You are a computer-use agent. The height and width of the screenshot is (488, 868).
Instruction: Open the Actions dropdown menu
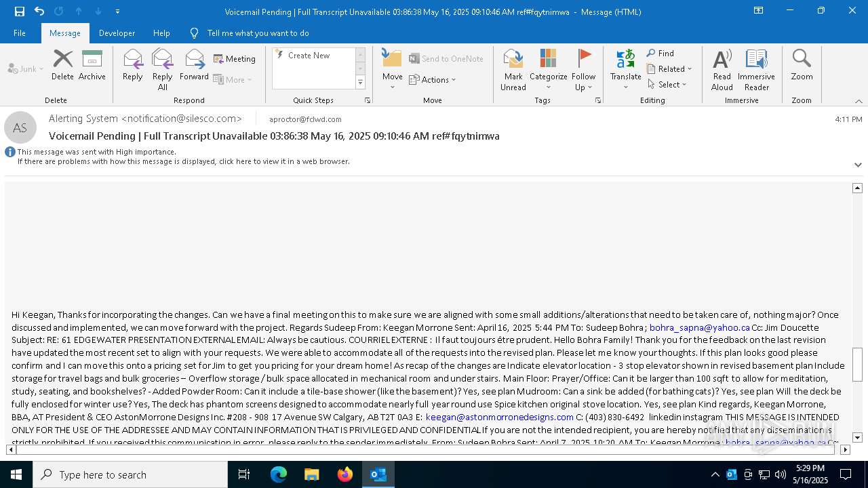(433, 79)
